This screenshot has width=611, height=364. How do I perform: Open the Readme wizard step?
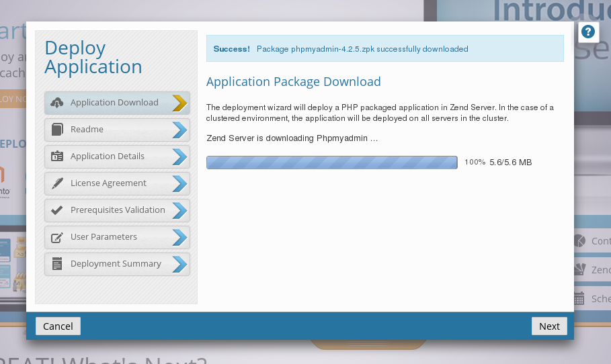(117, 130)
